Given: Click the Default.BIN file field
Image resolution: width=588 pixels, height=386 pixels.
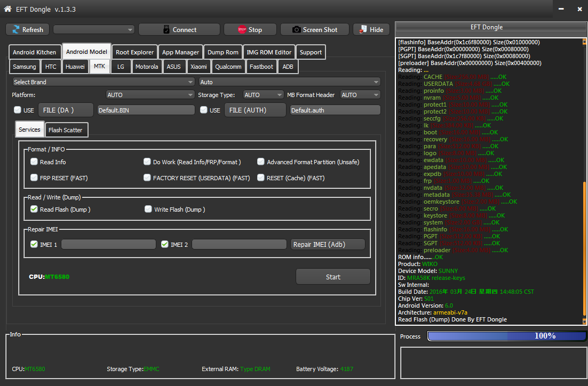Looking at the screenshot, I should click(146, 110).
